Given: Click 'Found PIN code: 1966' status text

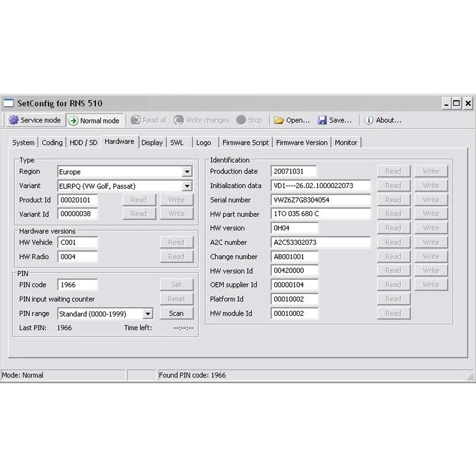Looking at the screenshot, I should point(192,375).
